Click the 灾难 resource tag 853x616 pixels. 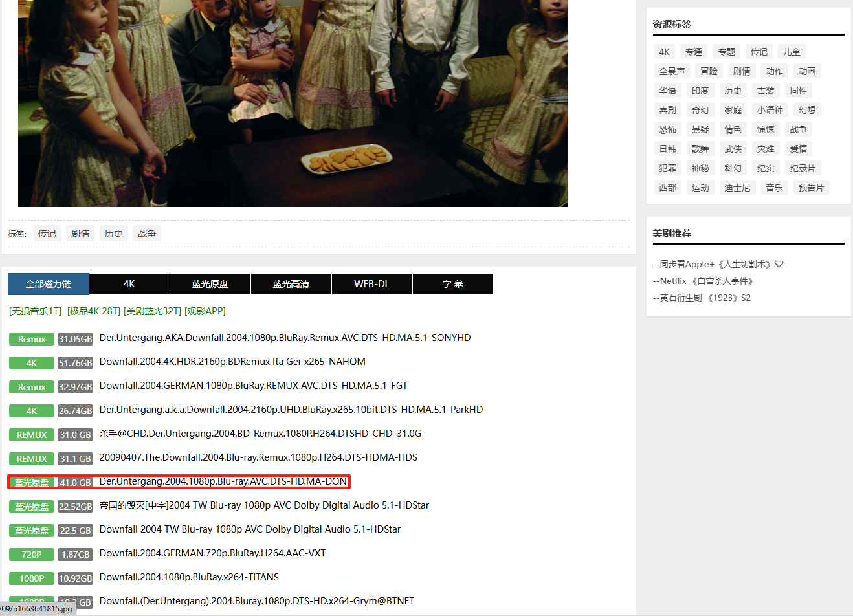[x=766, y=149]
